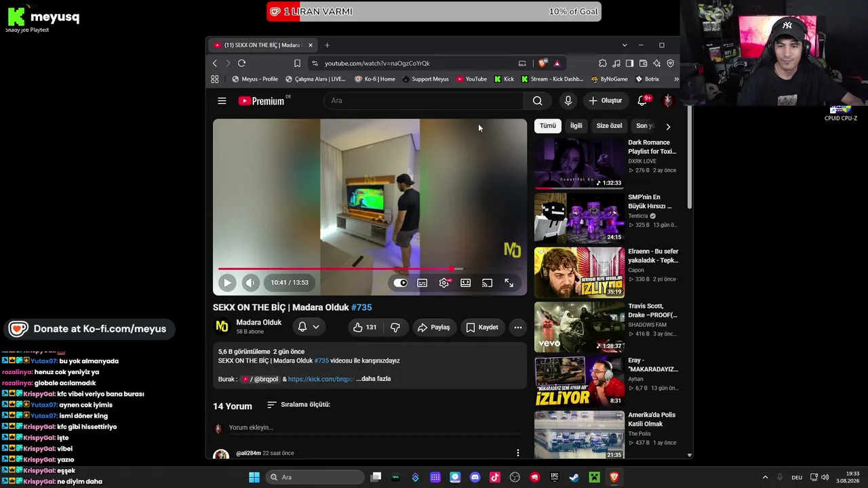Open Brave Shields lion icon

pos(542,63)
